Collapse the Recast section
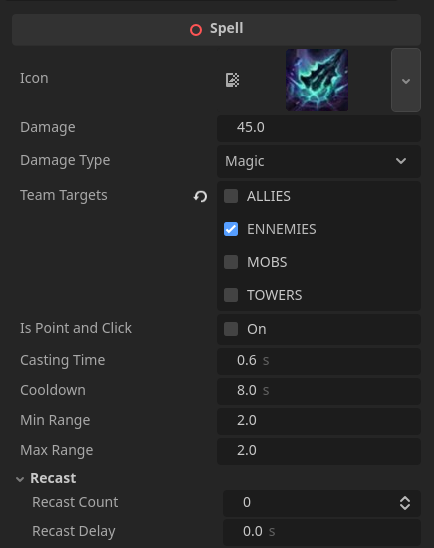 [20, 479]
